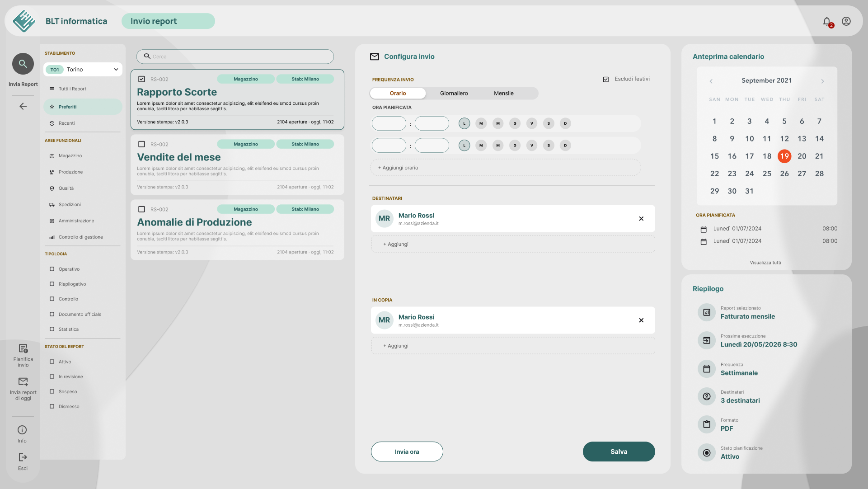Select the Mensile frequency tab
This screenshot has width=868, height=489.
pyautogui.click(x=504, y=93)
